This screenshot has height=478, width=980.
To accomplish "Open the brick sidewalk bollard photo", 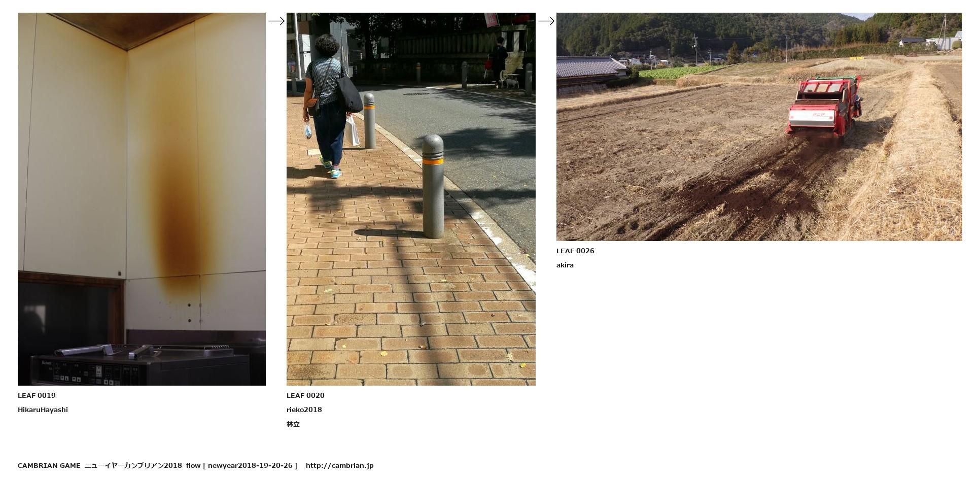I will 411,199.
